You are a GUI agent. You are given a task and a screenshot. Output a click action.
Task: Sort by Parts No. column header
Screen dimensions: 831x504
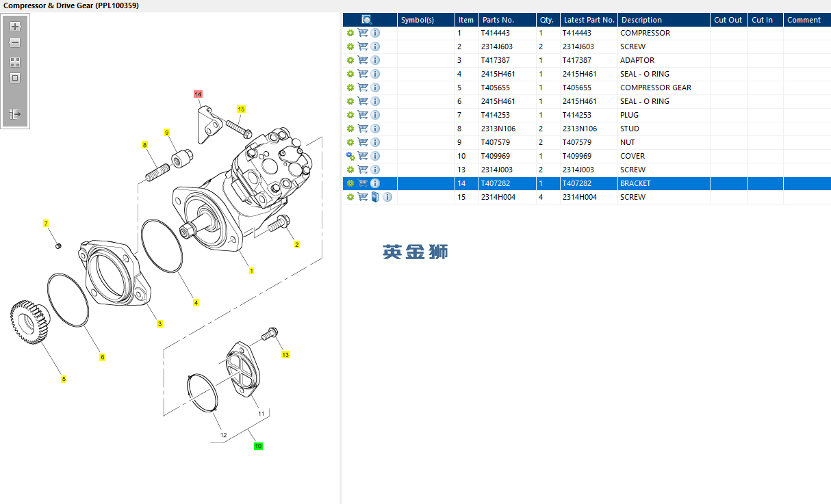coord(507,20)
